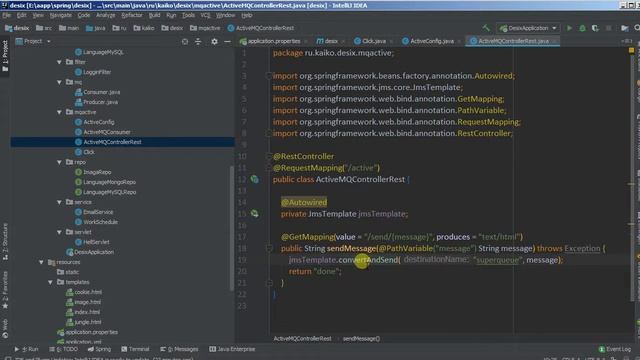
Task: Open Project panel settings gear
Action: pyautogui.click(x=214, y=42)
